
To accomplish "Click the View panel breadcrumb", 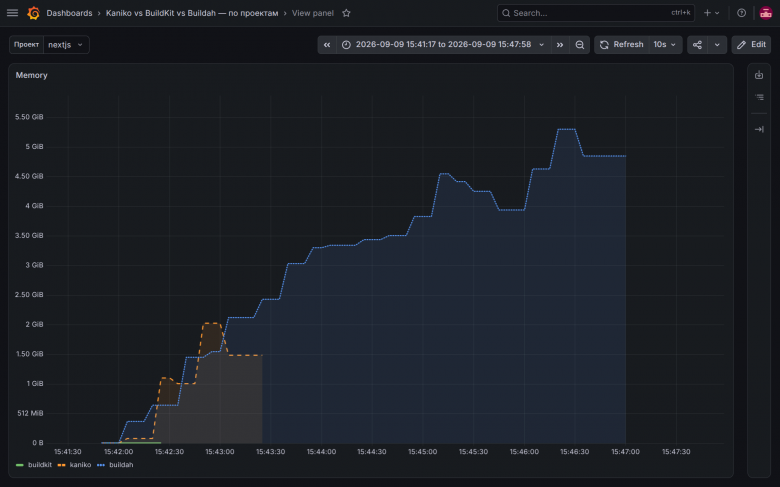I will 312,13.
